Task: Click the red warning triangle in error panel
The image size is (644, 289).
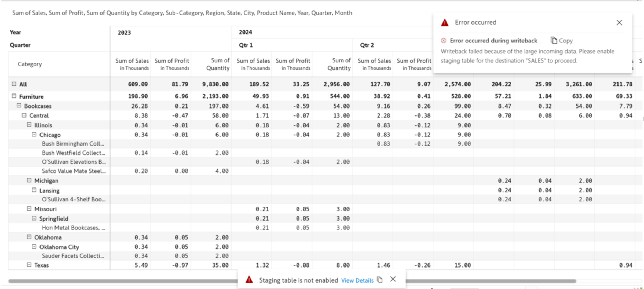Action: [x=445, y=23]
